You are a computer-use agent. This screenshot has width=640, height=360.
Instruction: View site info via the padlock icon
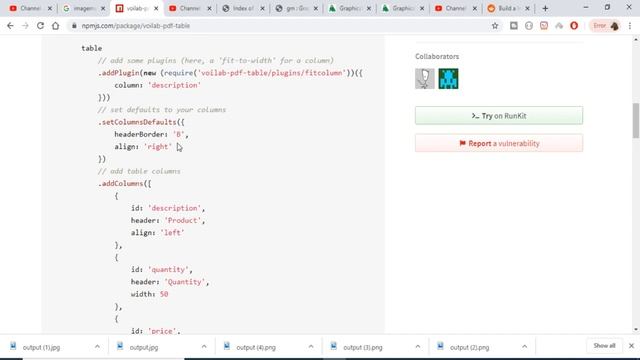[74, 26]
